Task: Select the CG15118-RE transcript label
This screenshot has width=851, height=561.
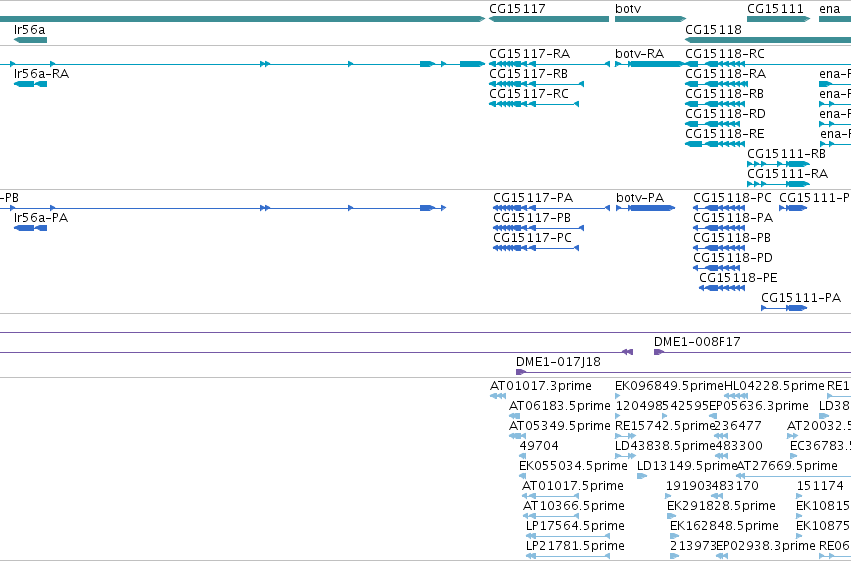Action: (725, 134)
